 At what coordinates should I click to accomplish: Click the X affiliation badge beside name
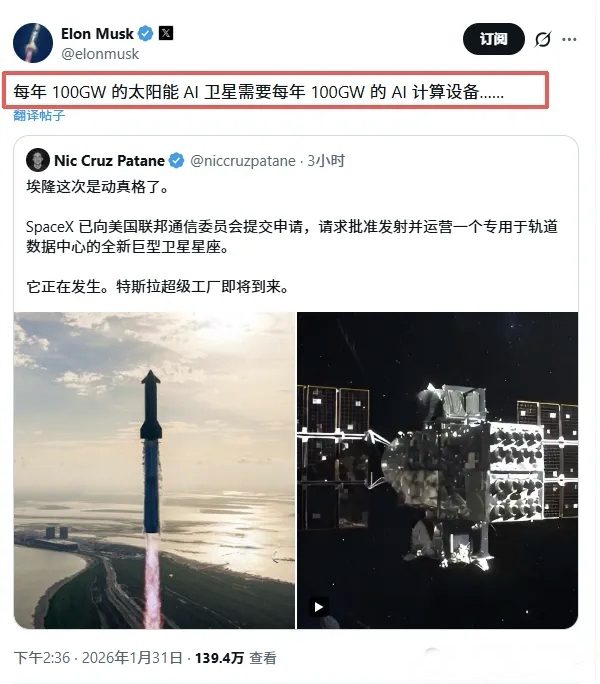pyautogui.click(x=166, y=33)
